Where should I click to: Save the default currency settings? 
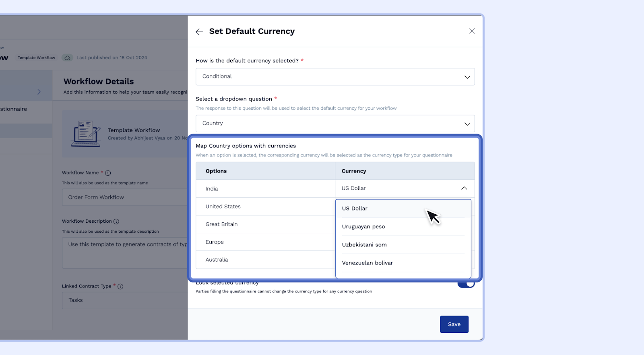tap(454, 324)
